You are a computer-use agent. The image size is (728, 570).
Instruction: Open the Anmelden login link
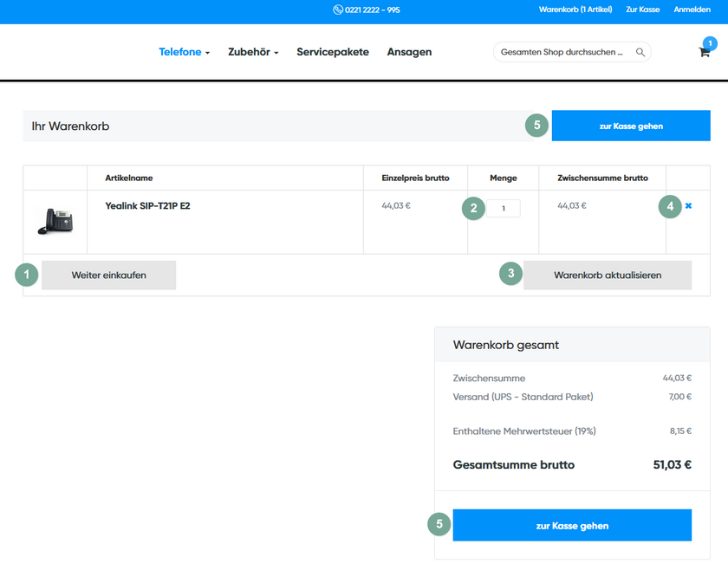click(x=692, y=10)
